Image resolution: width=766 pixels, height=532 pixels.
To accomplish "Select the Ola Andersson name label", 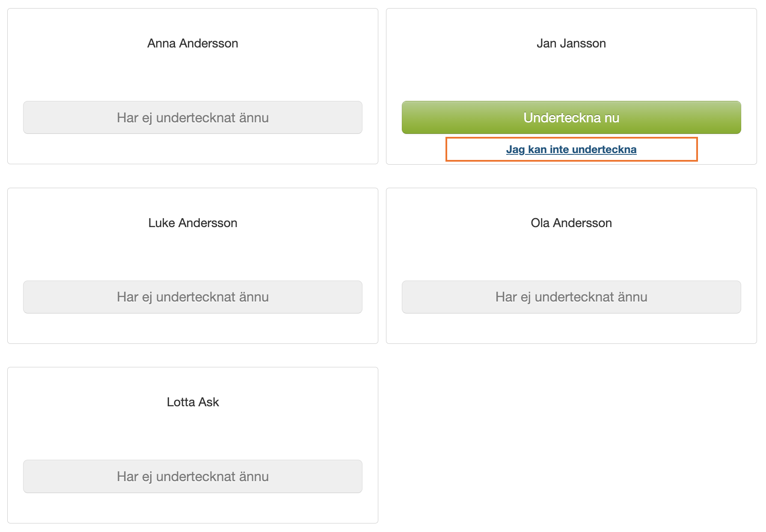I will [x=571, y=223].
